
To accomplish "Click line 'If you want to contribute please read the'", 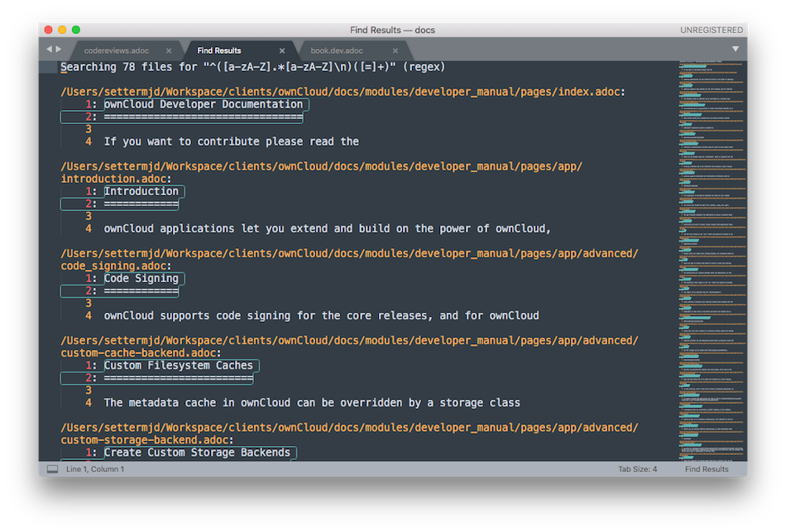I will [x=232, y=141].
